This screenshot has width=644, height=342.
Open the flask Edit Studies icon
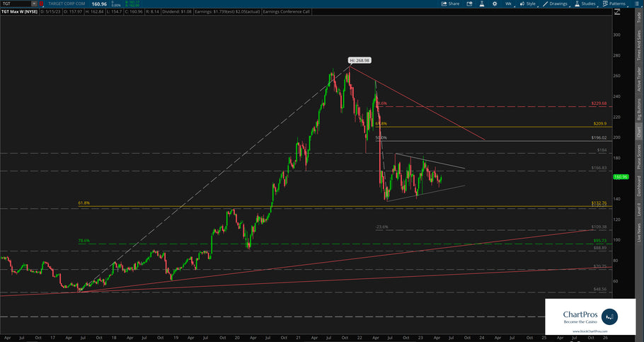pyautogui.click(x=482, y=4)
